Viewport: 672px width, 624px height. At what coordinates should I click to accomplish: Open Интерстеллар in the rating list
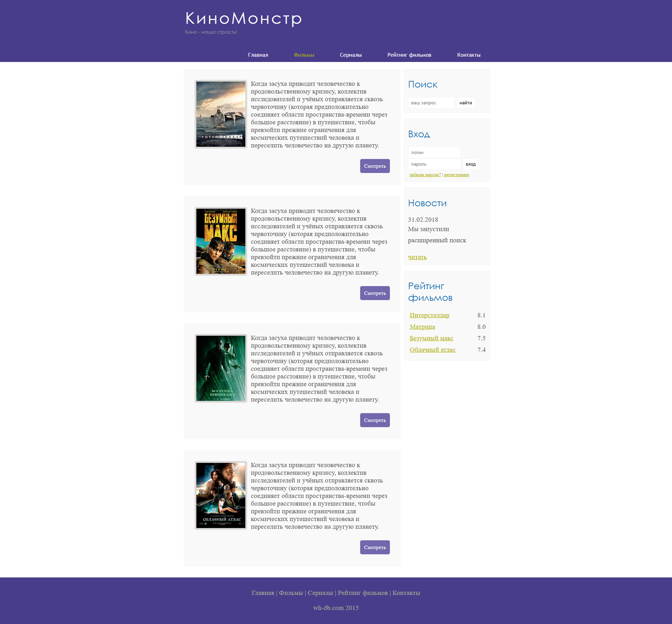tap(429, 315)
